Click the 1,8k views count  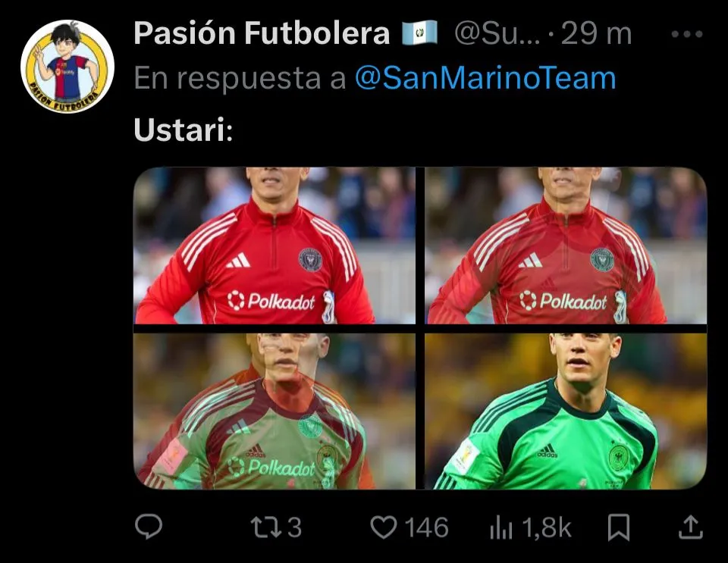point(547,527)
